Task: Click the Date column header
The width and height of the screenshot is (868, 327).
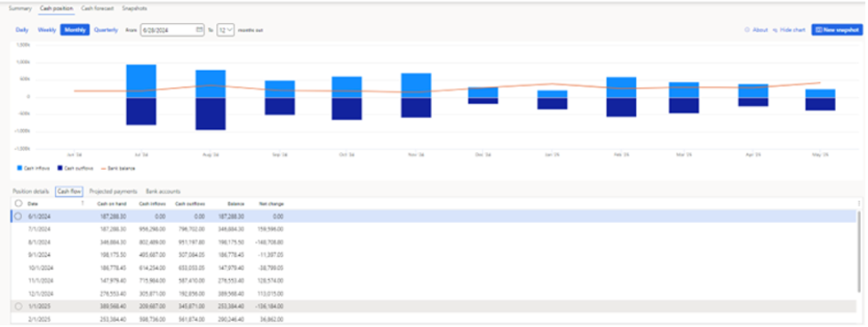Action: point(33,203)
